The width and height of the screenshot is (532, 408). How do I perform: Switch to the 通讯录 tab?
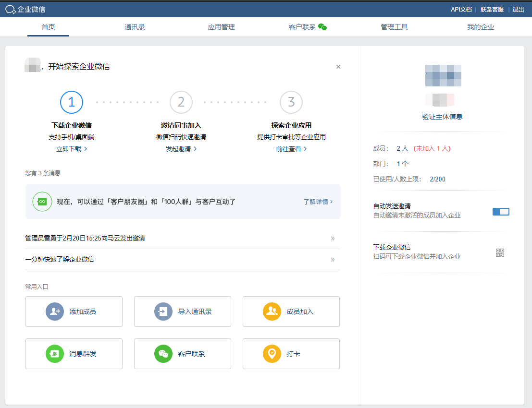pyautogui.click(x=135, y=27)
